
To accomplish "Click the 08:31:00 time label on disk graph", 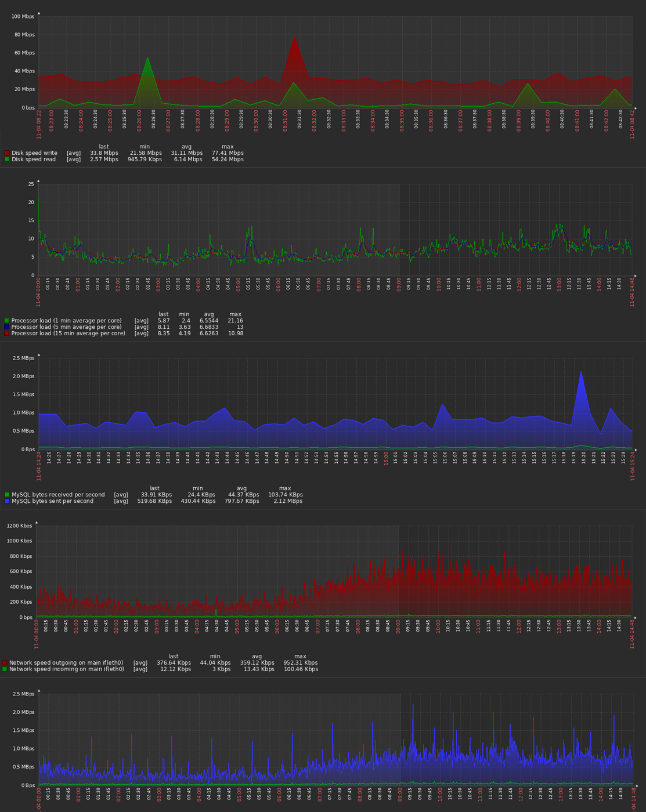I will pyautogui.click(x=286, y=121).
